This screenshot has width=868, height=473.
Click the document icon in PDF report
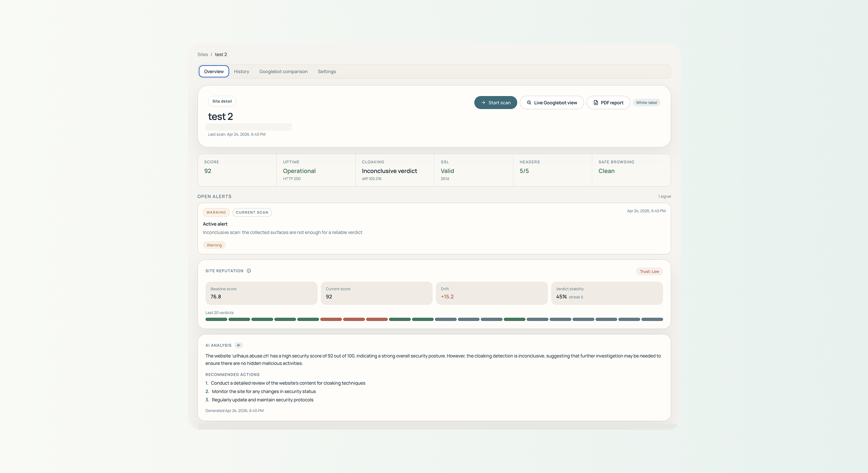tap(596, 102)
